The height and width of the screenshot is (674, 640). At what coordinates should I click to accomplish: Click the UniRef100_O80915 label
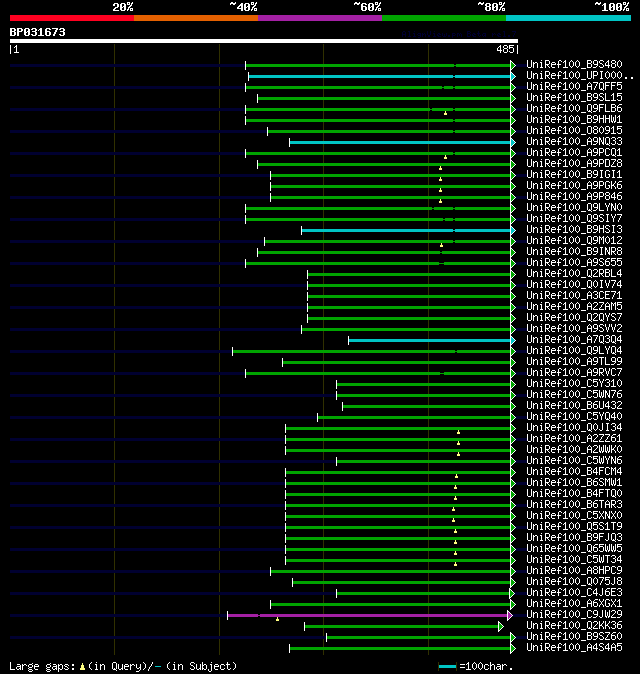click(574, 131)
